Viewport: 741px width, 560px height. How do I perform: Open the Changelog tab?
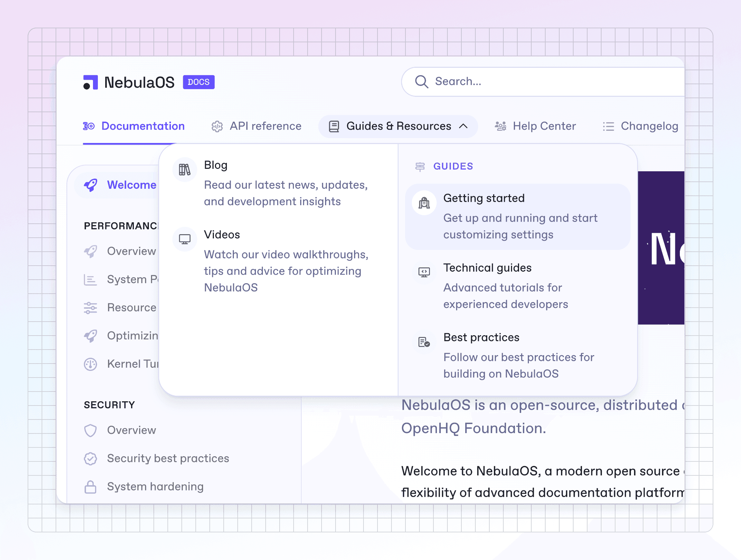(x=641, y=126)
